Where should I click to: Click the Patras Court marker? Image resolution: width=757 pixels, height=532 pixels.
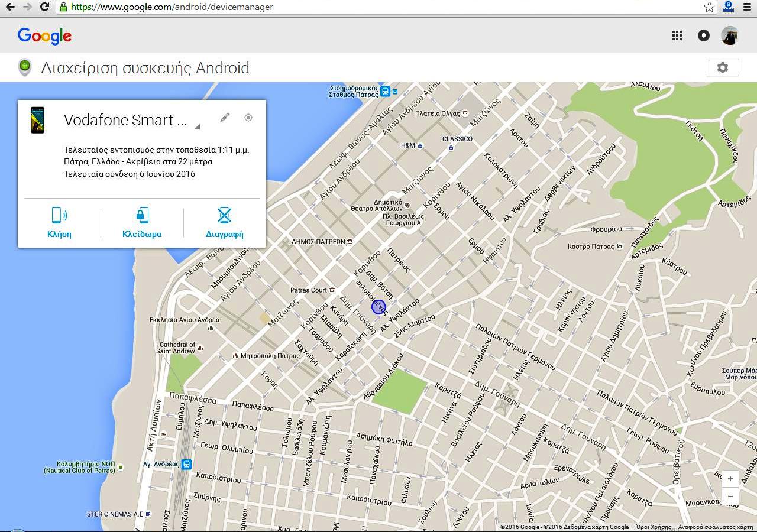click(x=333, y=290)
